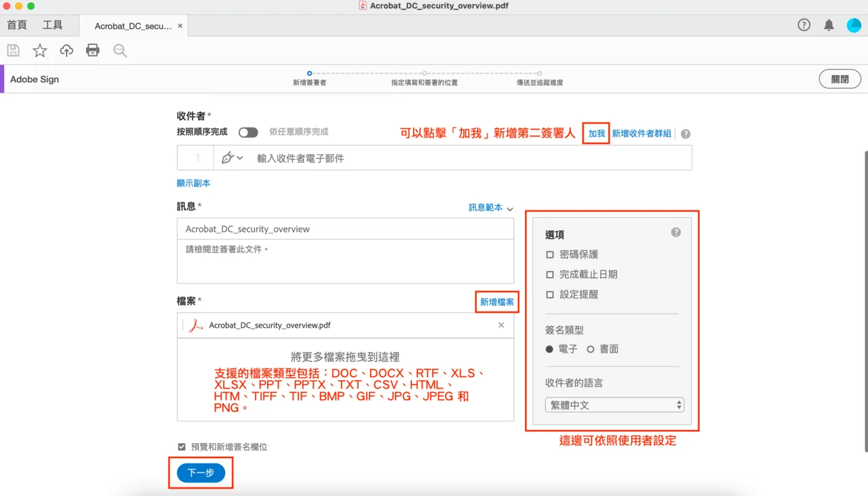
Task: Click the star bookmark icon
Action: (x=40, y=50)
